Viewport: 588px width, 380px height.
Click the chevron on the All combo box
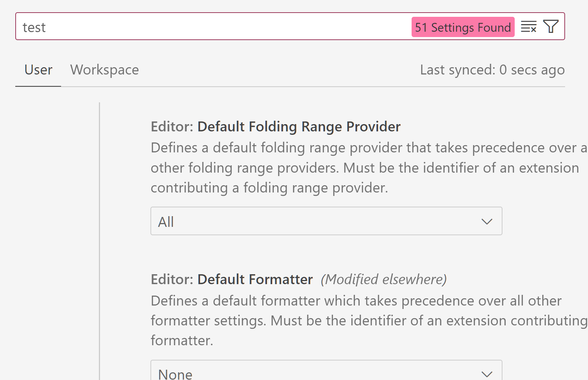pos(486,221)
